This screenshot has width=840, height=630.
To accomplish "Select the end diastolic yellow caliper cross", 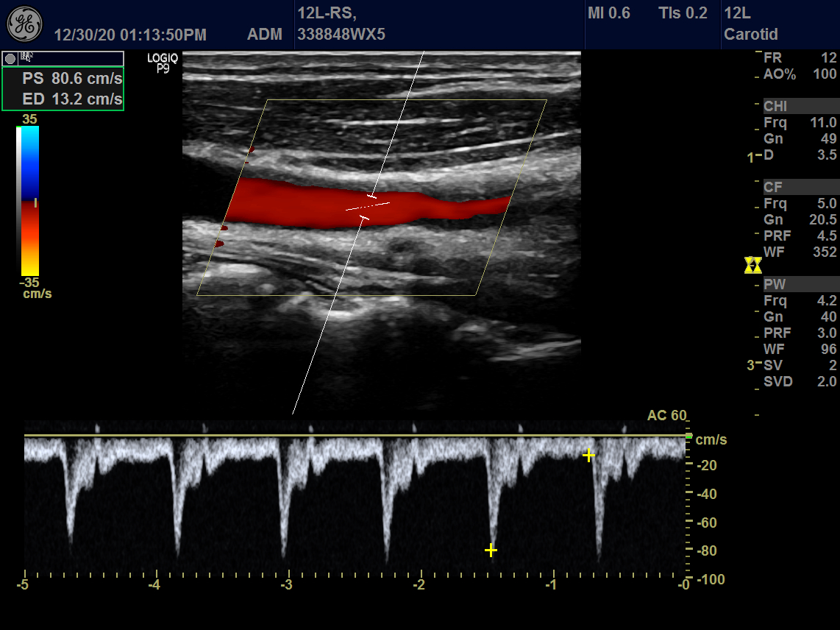I will (588, 456).
